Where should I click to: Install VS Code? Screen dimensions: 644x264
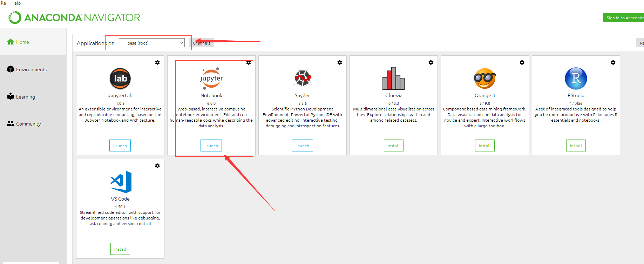(120, 249)
